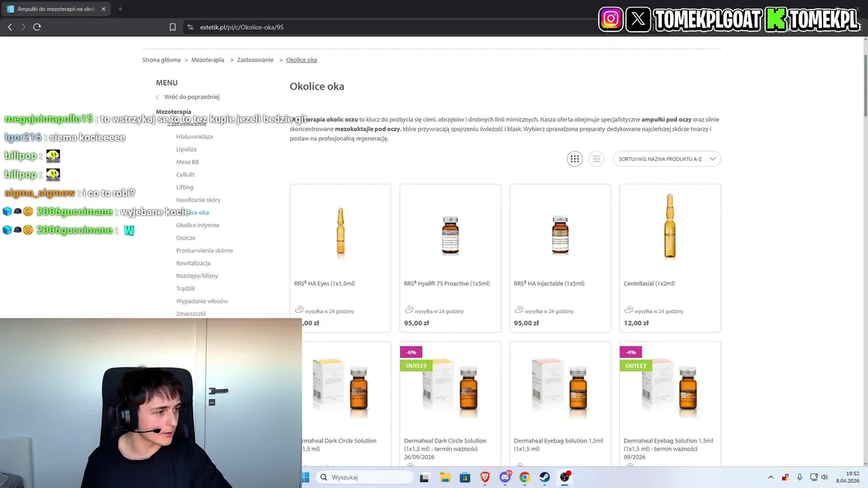The height and width of the screenshot is (488, 868).
Task: Select 'Rewitalizacja' category in sidebar
Action: point(193,263)
